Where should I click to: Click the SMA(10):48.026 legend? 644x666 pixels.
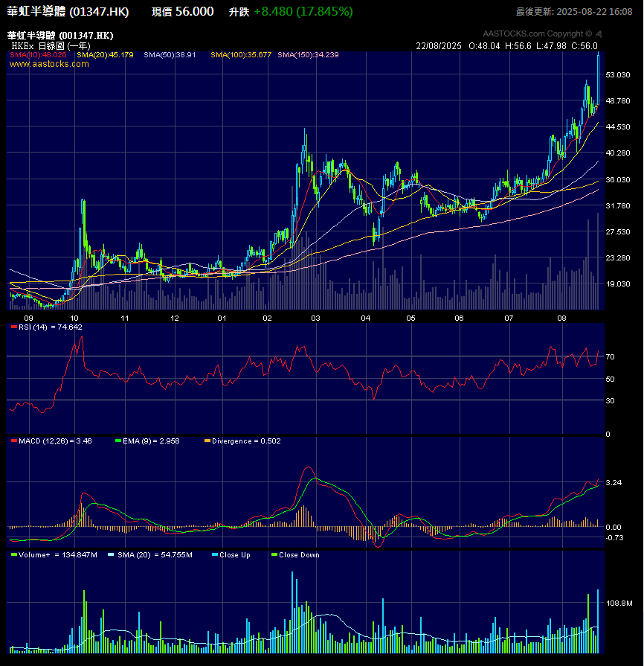pos(38,55)
